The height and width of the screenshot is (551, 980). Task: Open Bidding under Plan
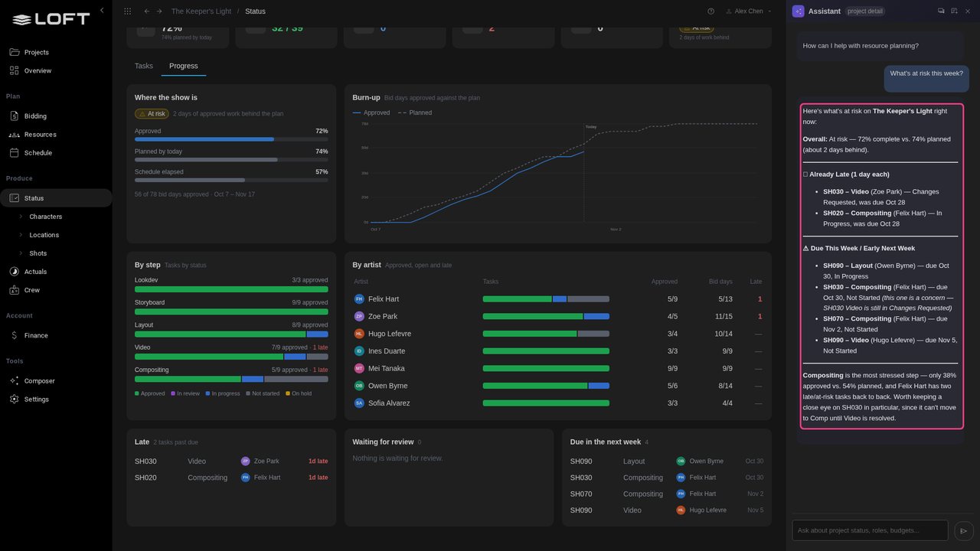[x=56, y=116]
